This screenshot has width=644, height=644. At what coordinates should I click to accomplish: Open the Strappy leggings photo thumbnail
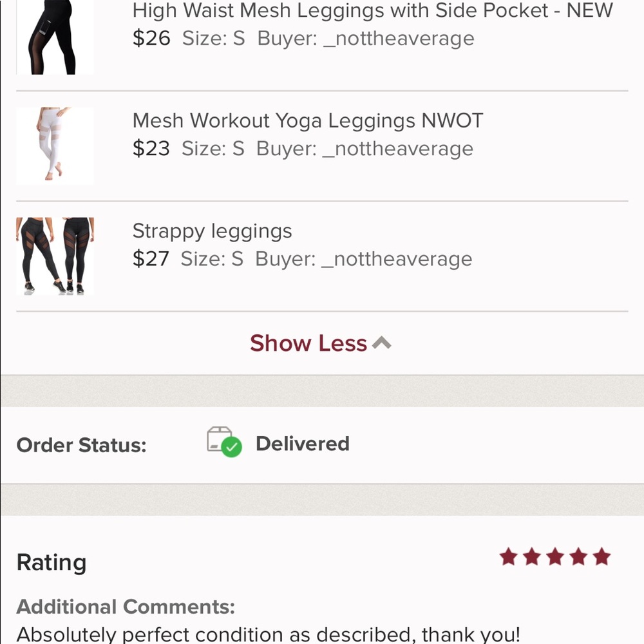(54, 255)
